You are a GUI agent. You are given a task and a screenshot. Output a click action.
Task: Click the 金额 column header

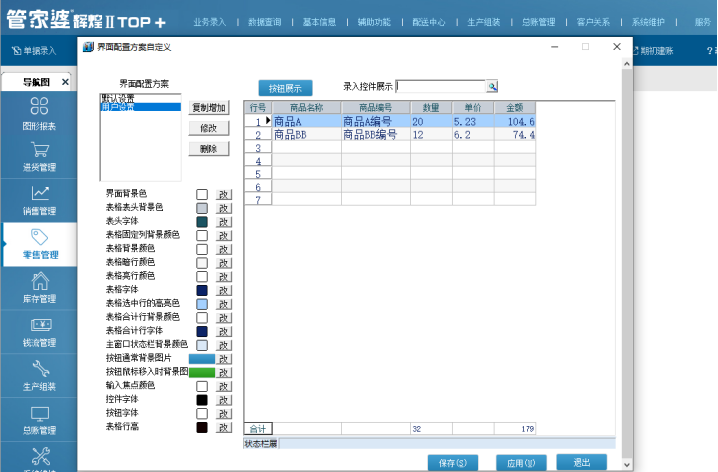515,108
